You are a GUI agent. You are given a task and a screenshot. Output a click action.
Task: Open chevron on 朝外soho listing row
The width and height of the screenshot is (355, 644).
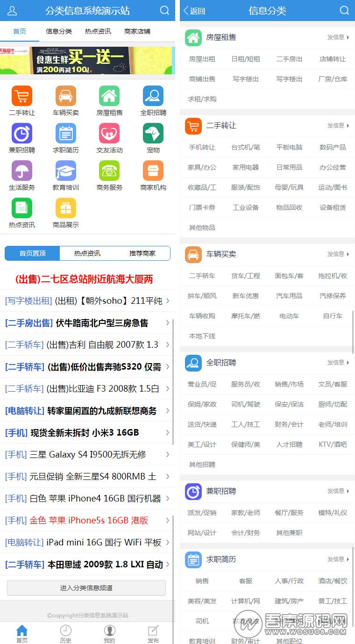pos(168,301)
